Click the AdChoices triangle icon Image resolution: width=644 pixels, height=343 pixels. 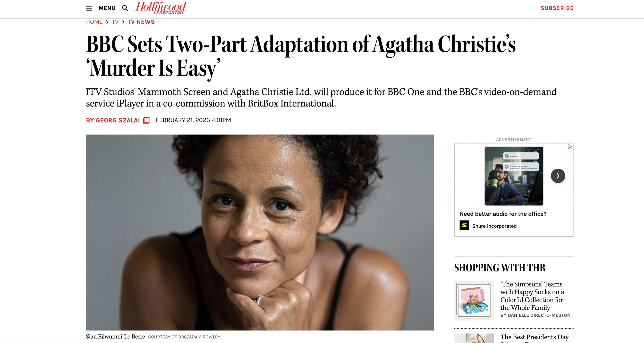coord(570,147)
